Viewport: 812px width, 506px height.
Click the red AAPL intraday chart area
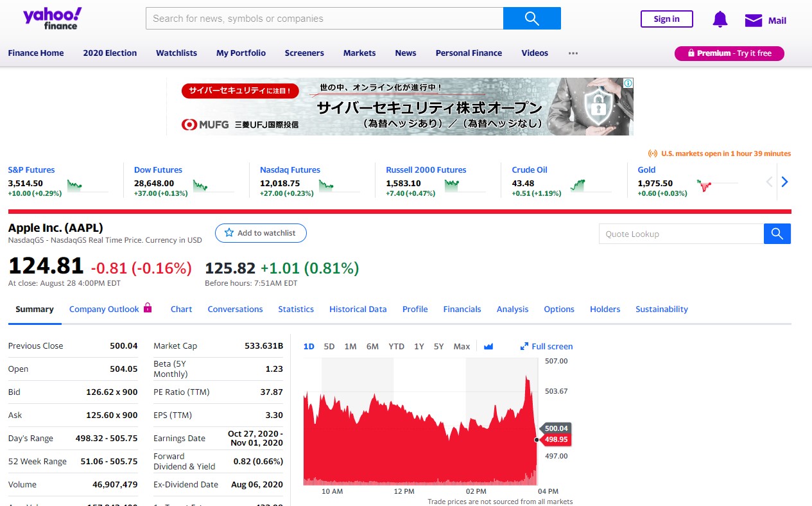click(420, 430)
